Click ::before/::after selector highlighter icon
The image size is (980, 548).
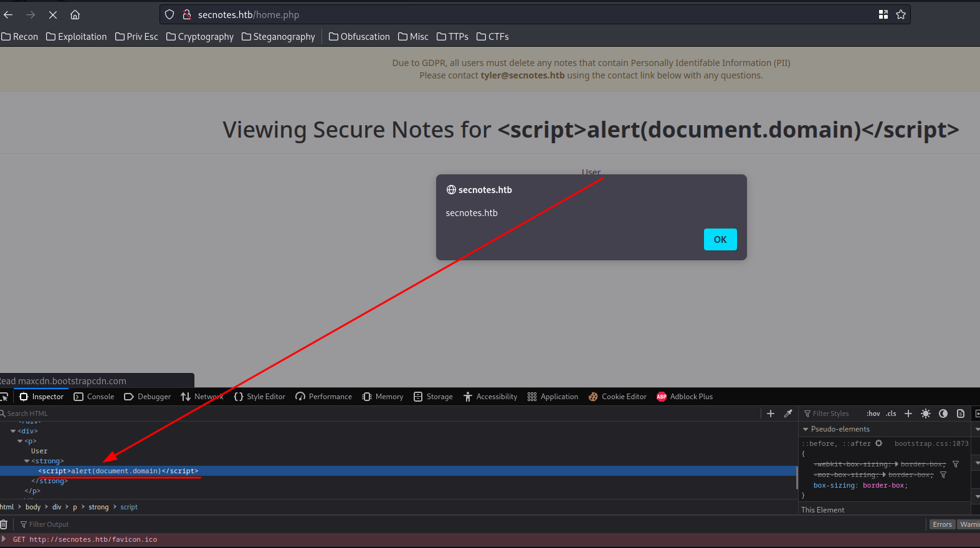(879, 443)
